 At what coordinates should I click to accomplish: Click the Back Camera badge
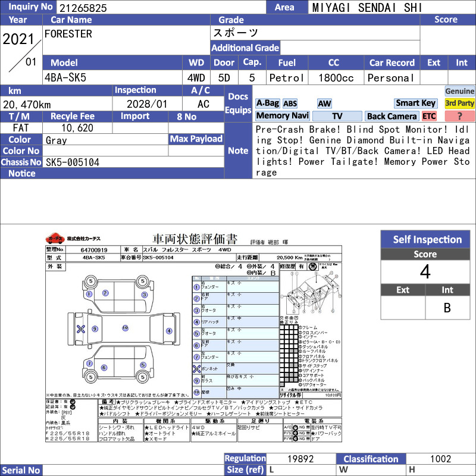click(392, 116)
